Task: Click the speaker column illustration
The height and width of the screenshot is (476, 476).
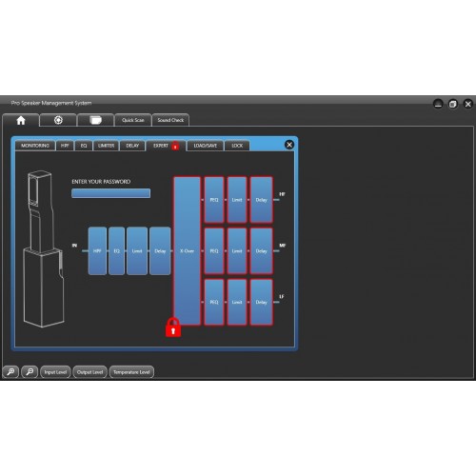Action: pyautogui.click(x=44, y=249)
